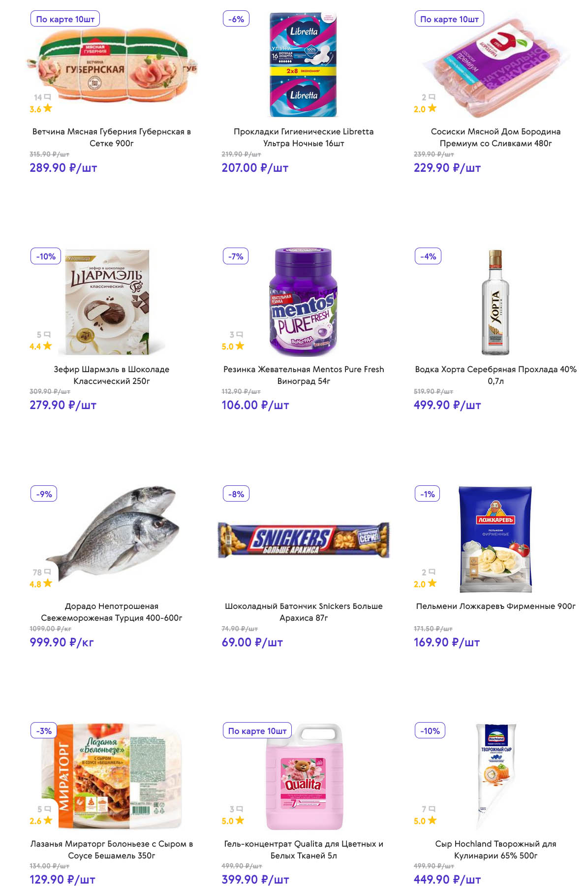
Task: Click the Сосиски Мясной Дом Бородина title
Action: click(495, 137)
